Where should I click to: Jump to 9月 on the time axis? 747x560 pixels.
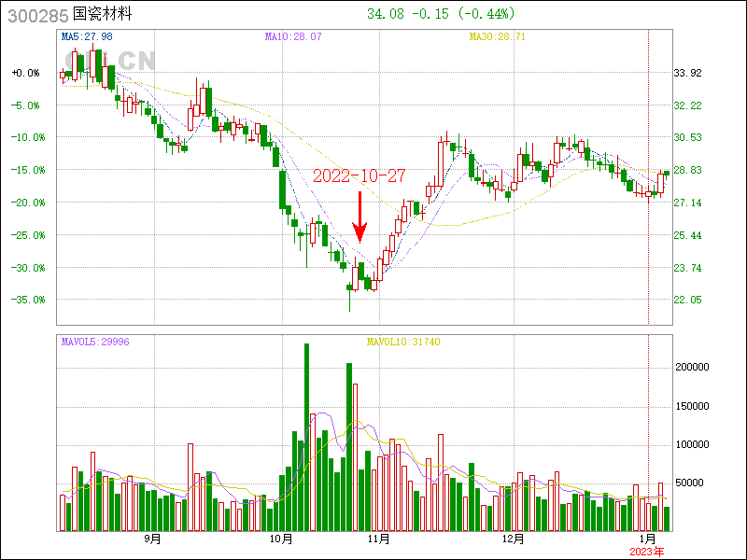coord(153,539)
